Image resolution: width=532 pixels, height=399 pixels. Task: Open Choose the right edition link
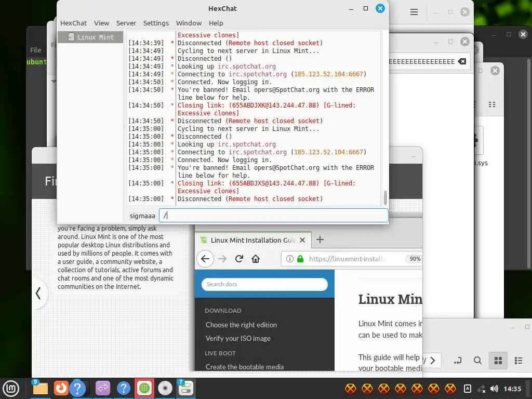(241, 325)
